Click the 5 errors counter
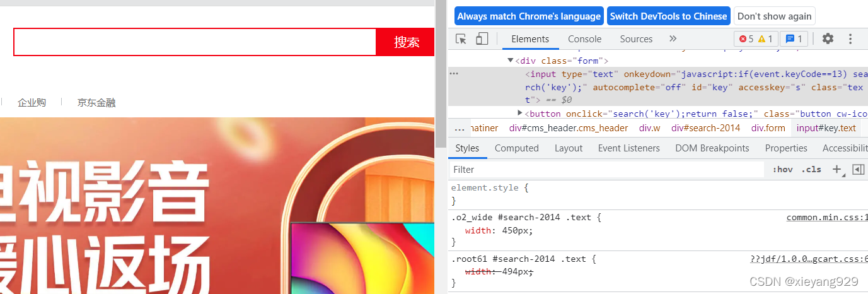The image size is (868, 294). [746, 39]
